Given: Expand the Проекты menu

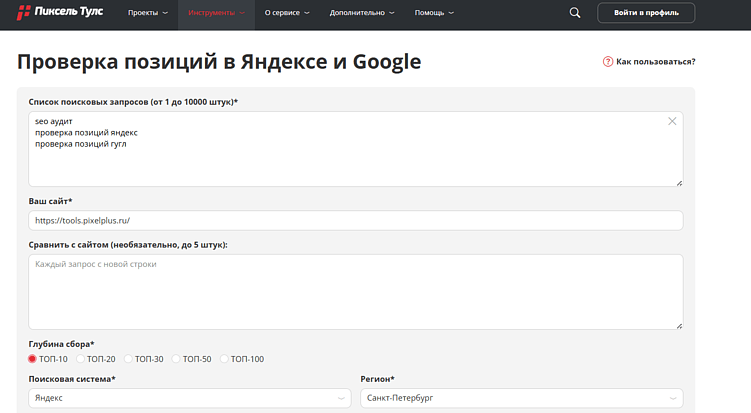Looking at the screenshot, I should pos(147,13).
